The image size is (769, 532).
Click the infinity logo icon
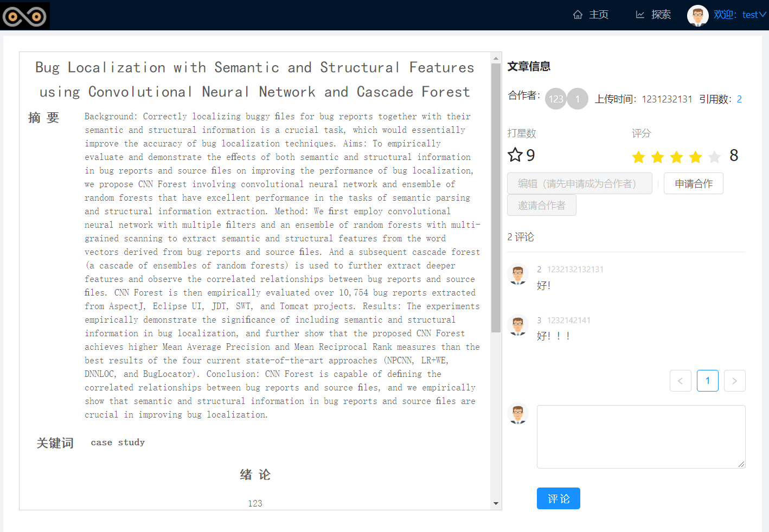click(25, 16)
